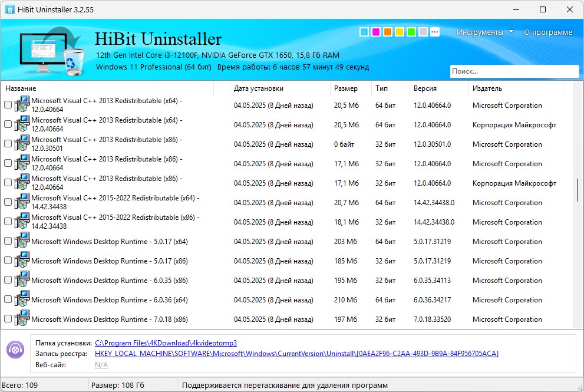The width and height of the screenshot is (584, 392).
Task: Click icon of Visual C++ 2013 x86 12.0.30501
Action: [x=22, y=144]
